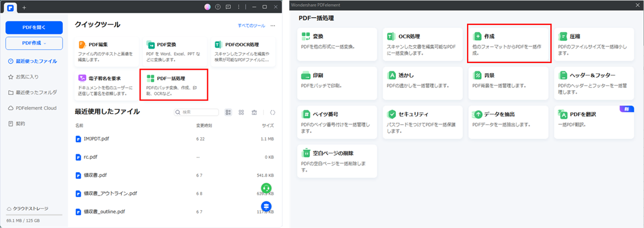Screen dimensions: 644x228
Task: Click the 印刷 printer icon
Action: coord(306,75)
